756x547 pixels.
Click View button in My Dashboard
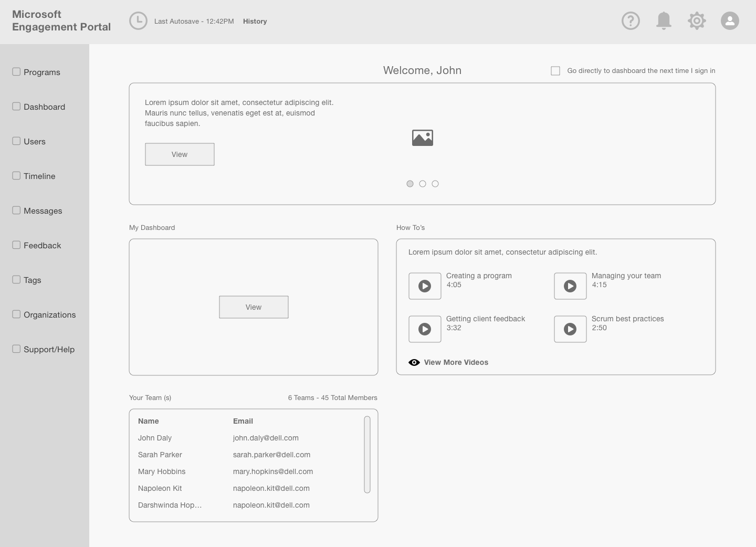254,307
